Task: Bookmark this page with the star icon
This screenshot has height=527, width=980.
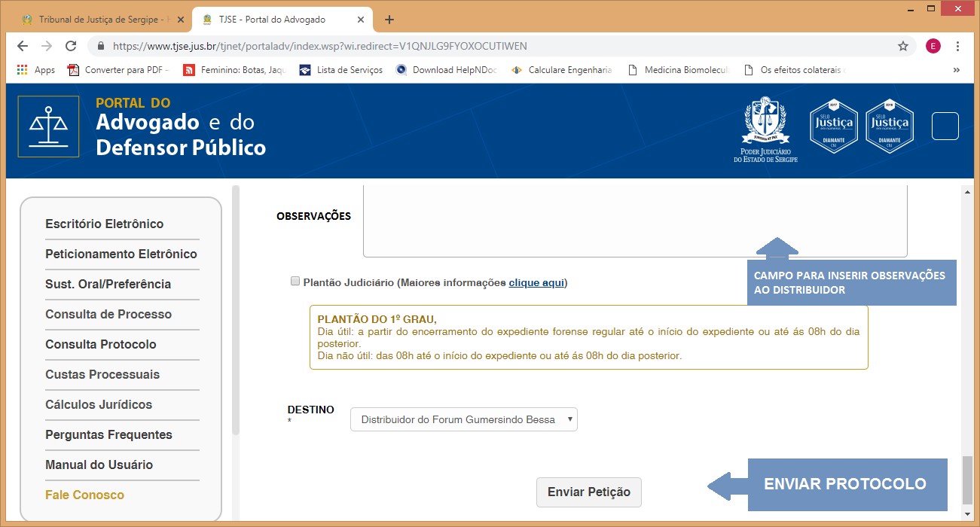Action: point(902,46)
